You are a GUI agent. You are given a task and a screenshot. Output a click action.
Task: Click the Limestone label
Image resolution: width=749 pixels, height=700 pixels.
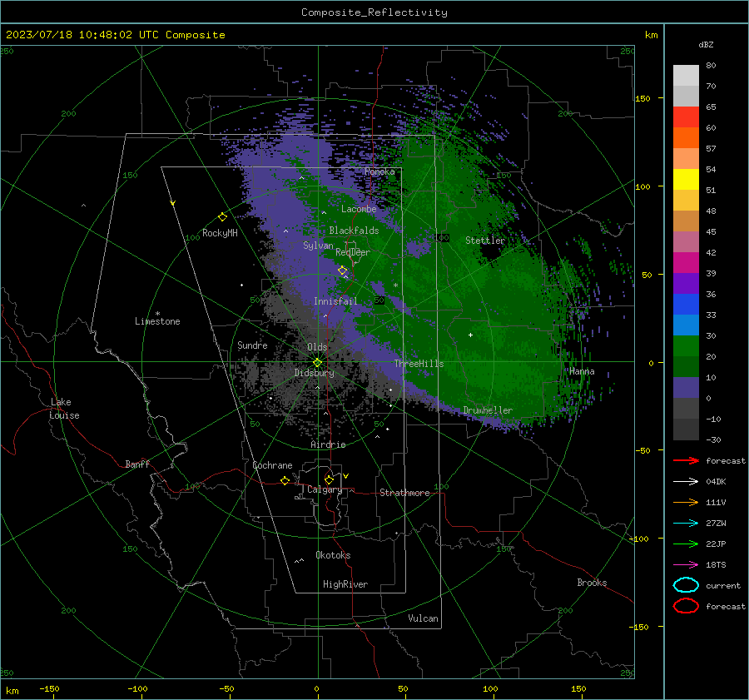(157, 321)
